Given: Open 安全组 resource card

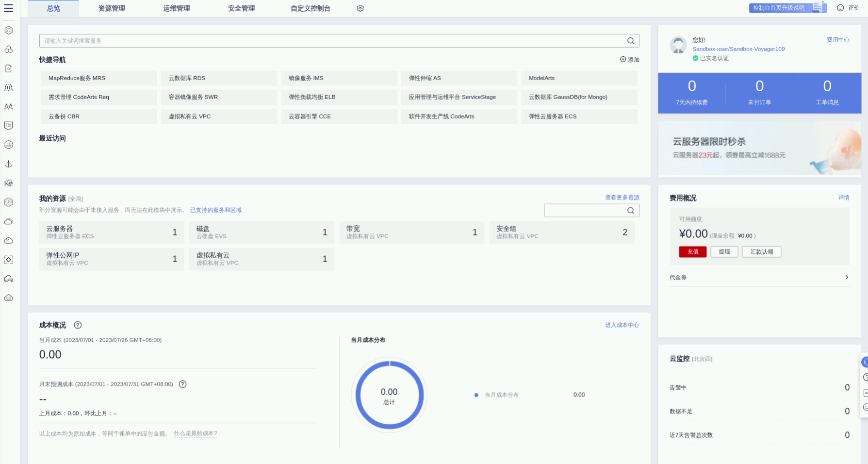Looking at the screenshot, I should (x=562, y=232).
